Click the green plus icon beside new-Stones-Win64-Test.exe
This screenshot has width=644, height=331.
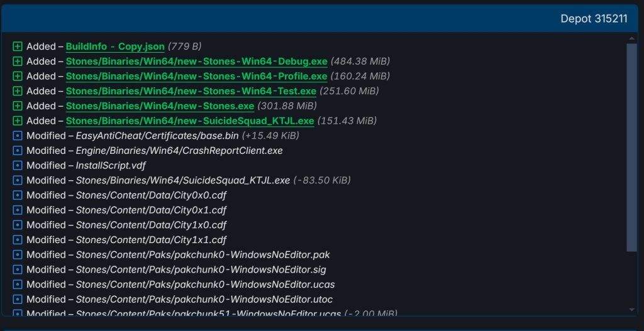point(18,91)
